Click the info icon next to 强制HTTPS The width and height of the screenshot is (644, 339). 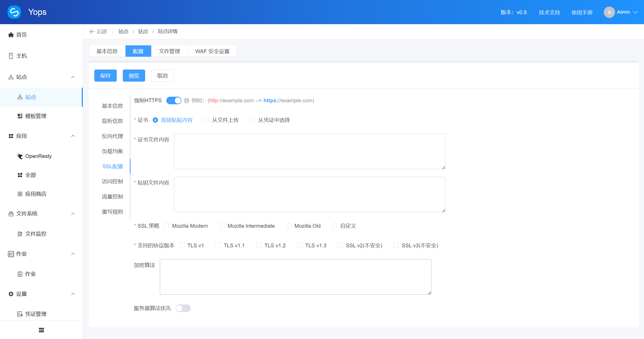pyautogui.click(x=186, y=100)
